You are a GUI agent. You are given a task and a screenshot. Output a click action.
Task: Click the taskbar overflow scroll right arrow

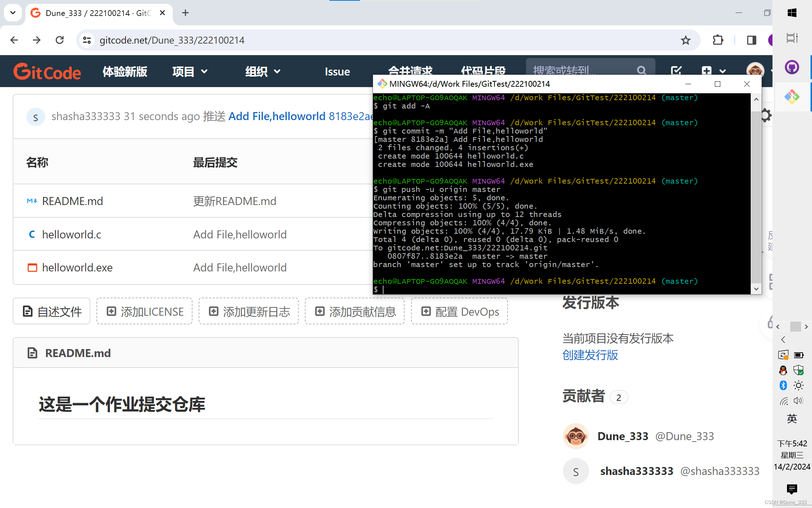pos(806,327)
